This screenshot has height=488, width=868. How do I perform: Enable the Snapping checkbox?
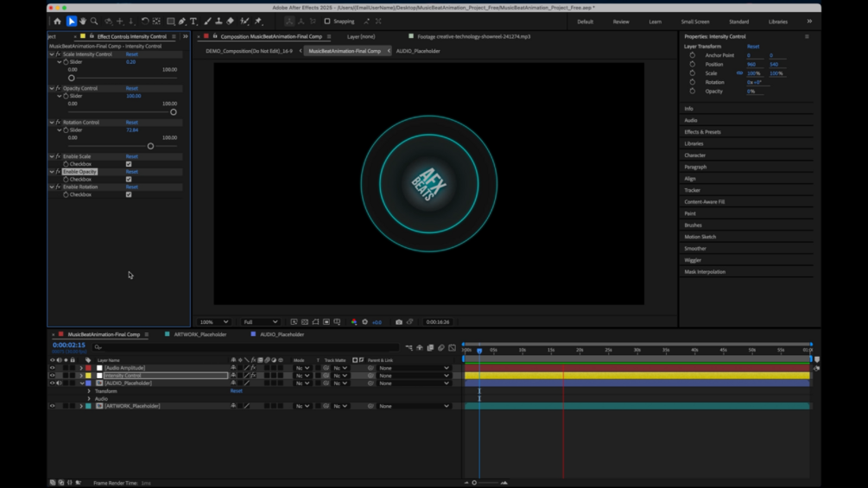coord(327,21)
